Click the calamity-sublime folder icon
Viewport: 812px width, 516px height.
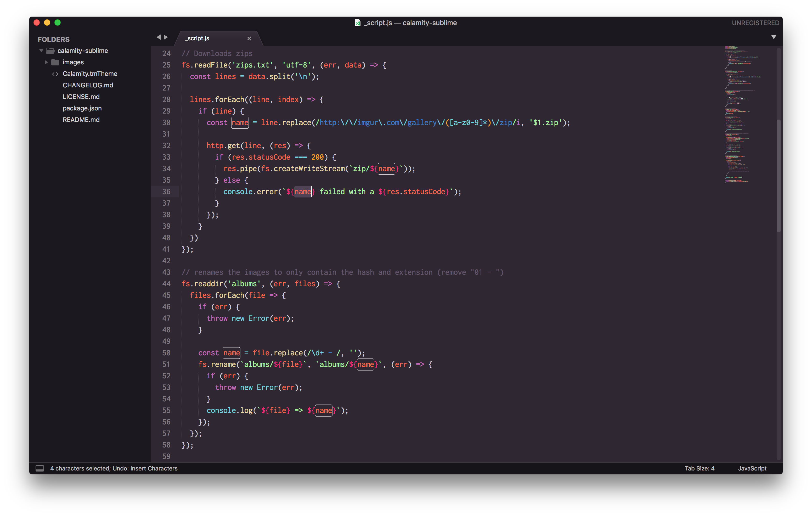[50, 51]
